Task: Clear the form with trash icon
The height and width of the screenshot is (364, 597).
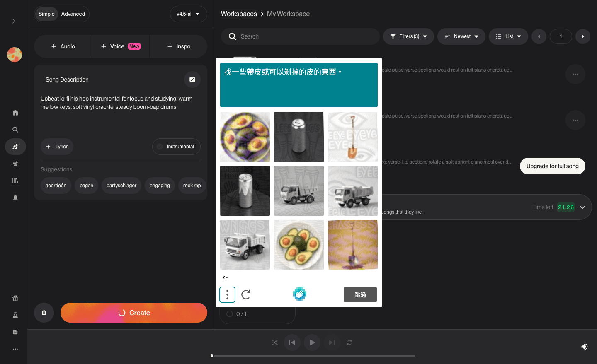Action: (44, 313)
